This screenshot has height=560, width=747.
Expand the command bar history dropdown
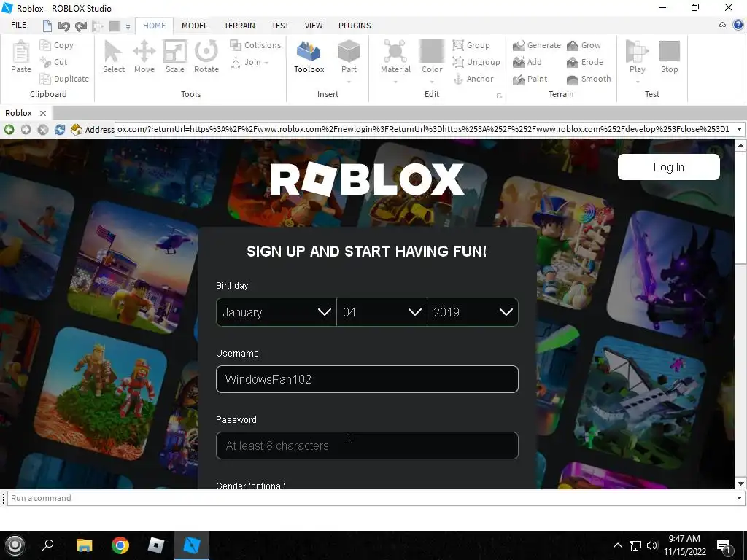pyautogui.click(x=739, y=498)
